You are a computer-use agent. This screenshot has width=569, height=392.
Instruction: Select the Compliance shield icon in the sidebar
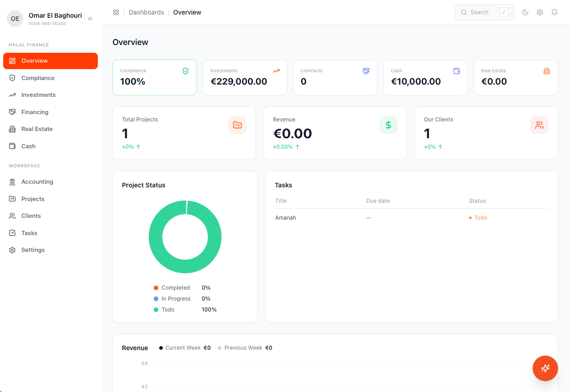pyautogui.click(x=12, y=78)
